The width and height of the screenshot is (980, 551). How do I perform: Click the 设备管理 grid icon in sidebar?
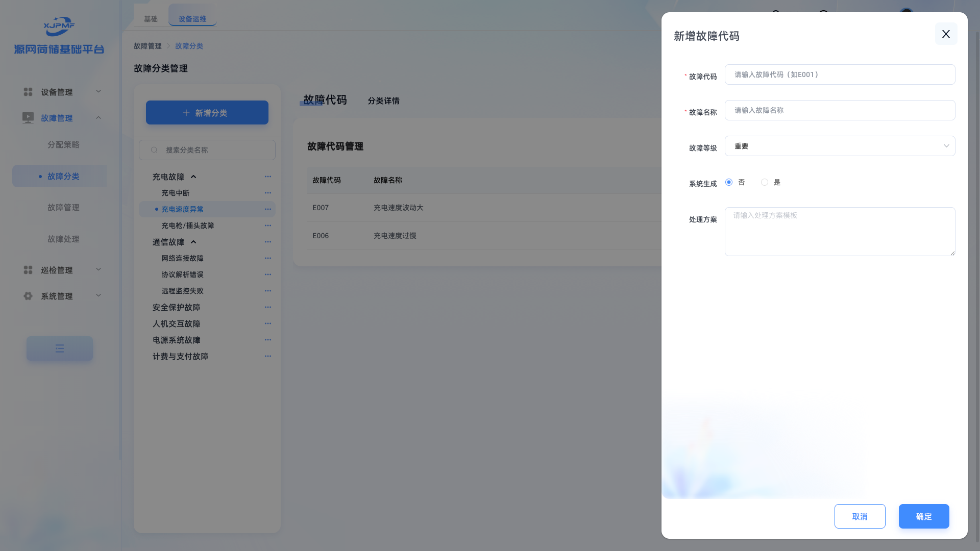tap(28, 92)
